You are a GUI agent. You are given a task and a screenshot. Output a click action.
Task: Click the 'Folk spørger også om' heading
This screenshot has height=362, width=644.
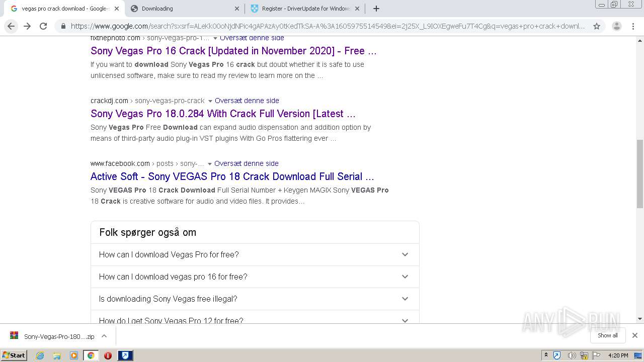click(147, 232)
